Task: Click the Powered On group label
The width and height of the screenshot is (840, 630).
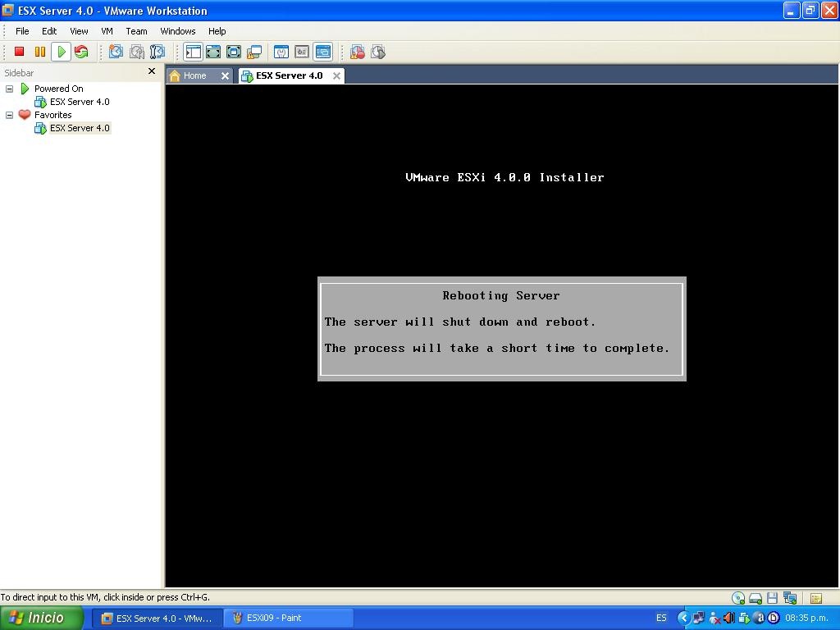Action: [x=59, y=89]
